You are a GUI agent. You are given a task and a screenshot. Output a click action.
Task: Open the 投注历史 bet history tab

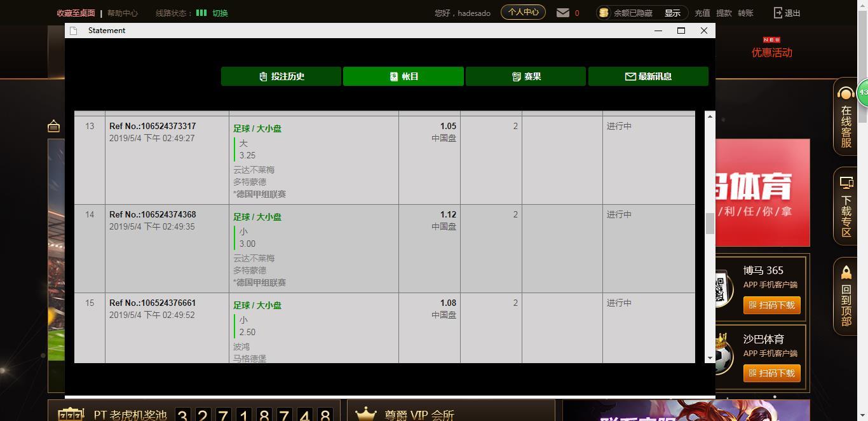281,76
